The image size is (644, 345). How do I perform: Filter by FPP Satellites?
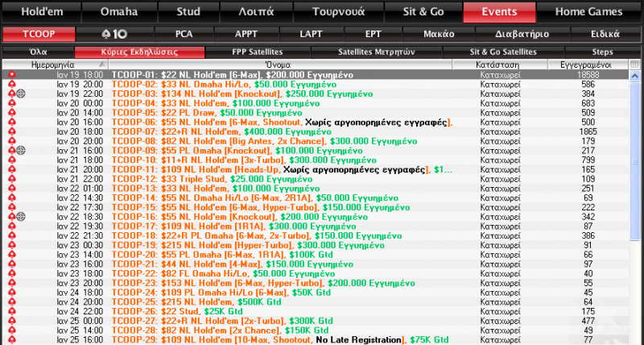point(258,52)
